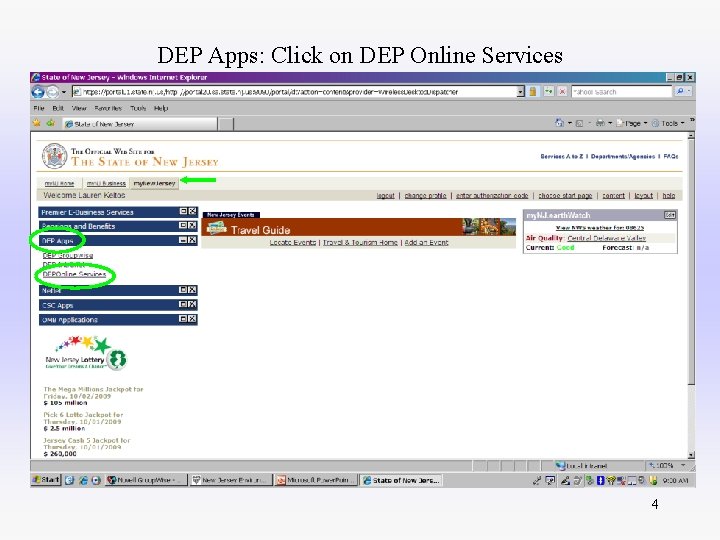This screenshot has width=720, height=540.
Task: Open the File menu
Action: [39, 108]
